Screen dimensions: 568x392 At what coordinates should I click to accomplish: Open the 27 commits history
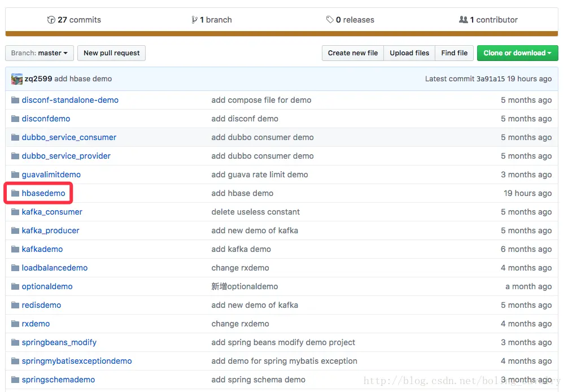pos(74,20)
